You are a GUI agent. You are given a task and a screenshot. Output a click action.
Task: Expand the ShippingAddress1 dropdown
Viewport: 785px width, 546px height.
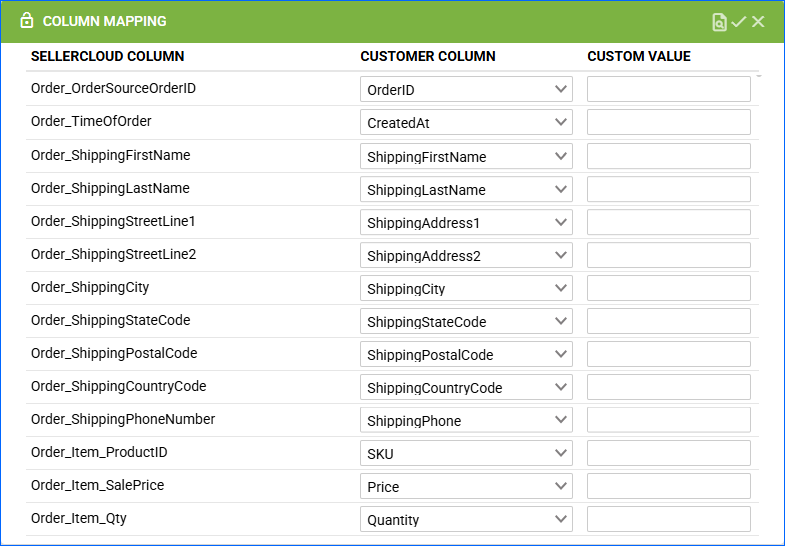pyautogui.click(x=466, y=222)
